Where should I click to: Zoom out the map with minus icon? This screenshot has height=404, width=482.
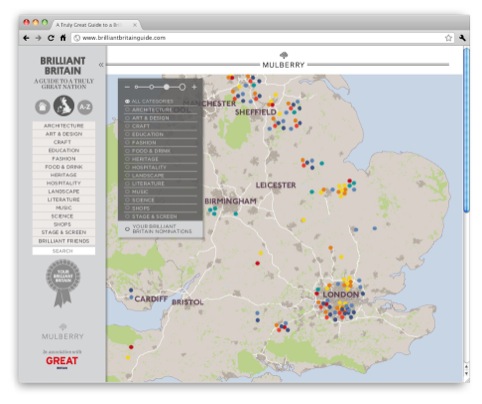(x=127, y=87)
